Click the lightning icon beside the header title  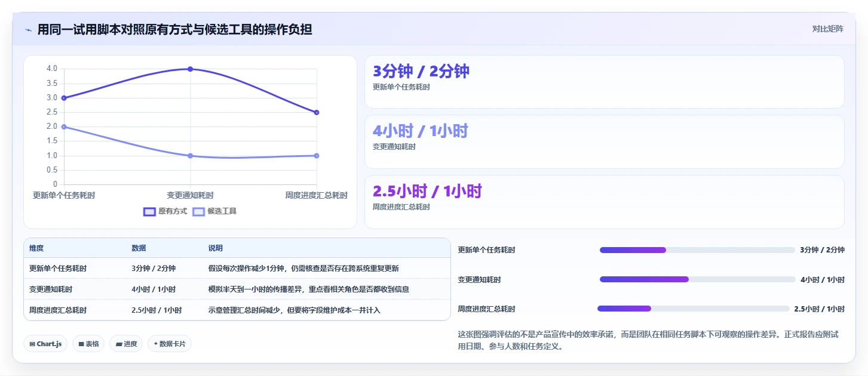(x=29, y=30)
